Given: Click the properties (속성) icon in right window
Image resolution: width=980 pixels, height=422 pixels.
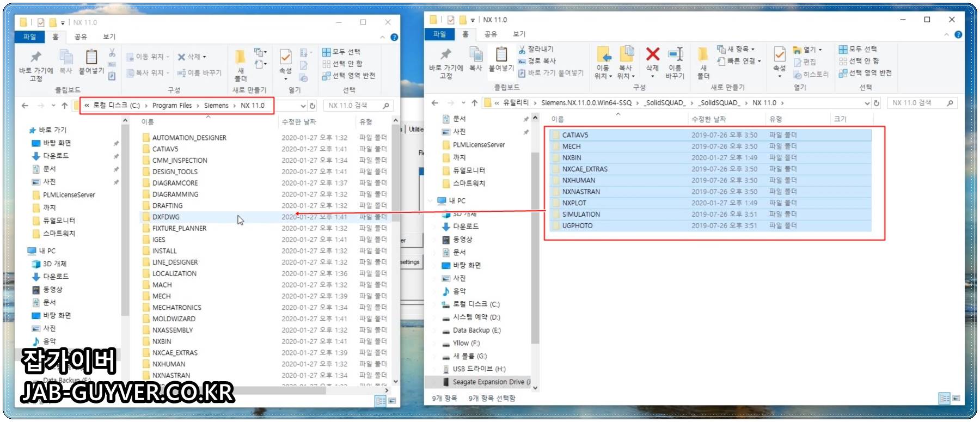Looking at the screenshot, I should (779, 54).
